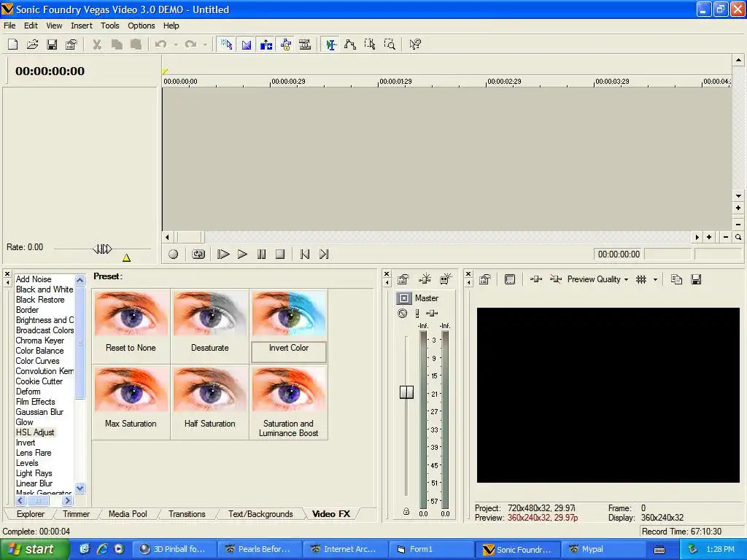Select Max Saturation preset thumbnail
The image size is (747, 560).
pyautogui.click(x=131, y=390)
